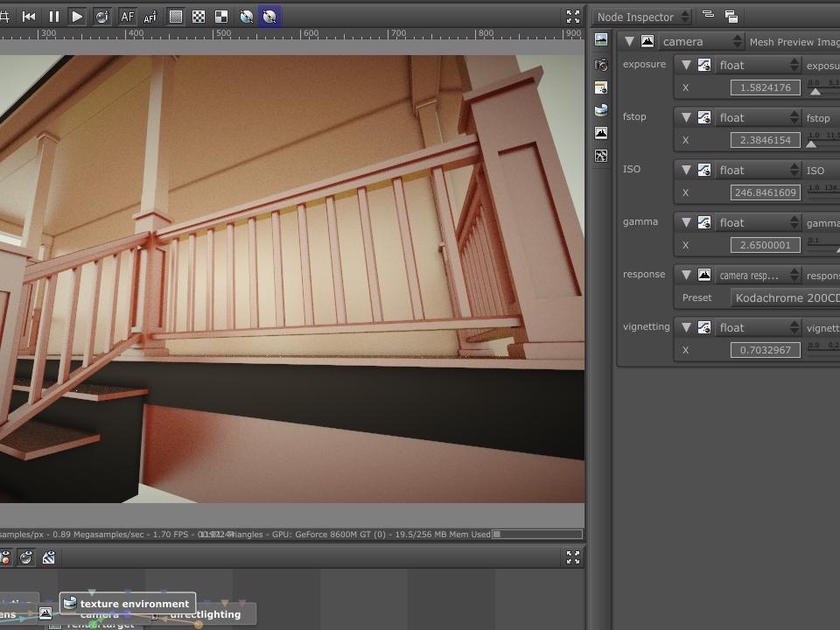Viewport: 840px width, 630px height.
Task: Toggle the sphere info picker tool
Action: click(101, 17)
